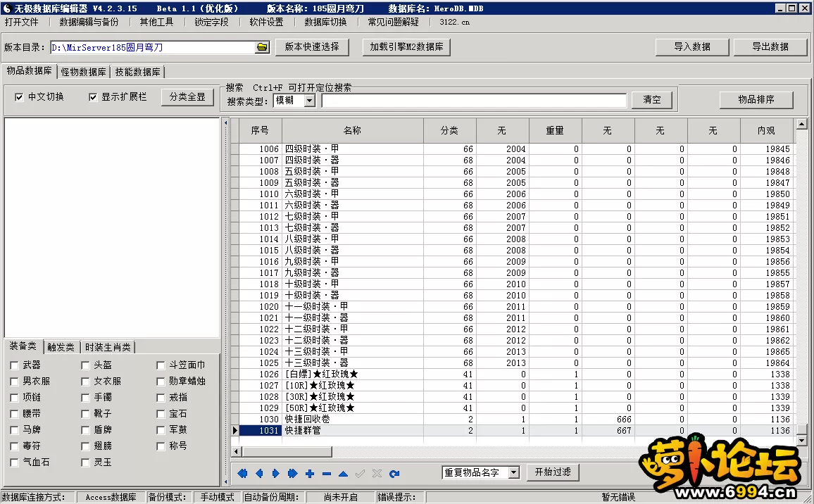The image size is (814, 504).
Task: Go to previous record in navigator
Action: 259,473
